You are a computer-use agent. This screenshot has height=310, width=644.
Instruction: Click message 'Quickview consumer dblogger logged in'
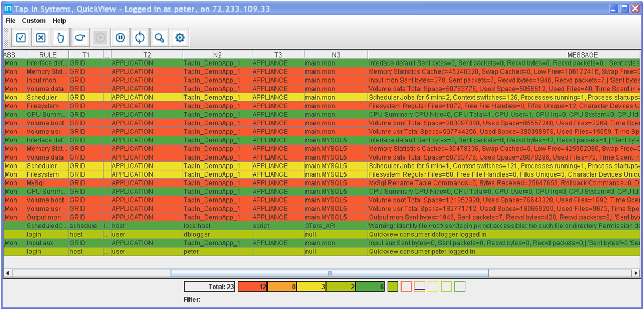point(504,234)
